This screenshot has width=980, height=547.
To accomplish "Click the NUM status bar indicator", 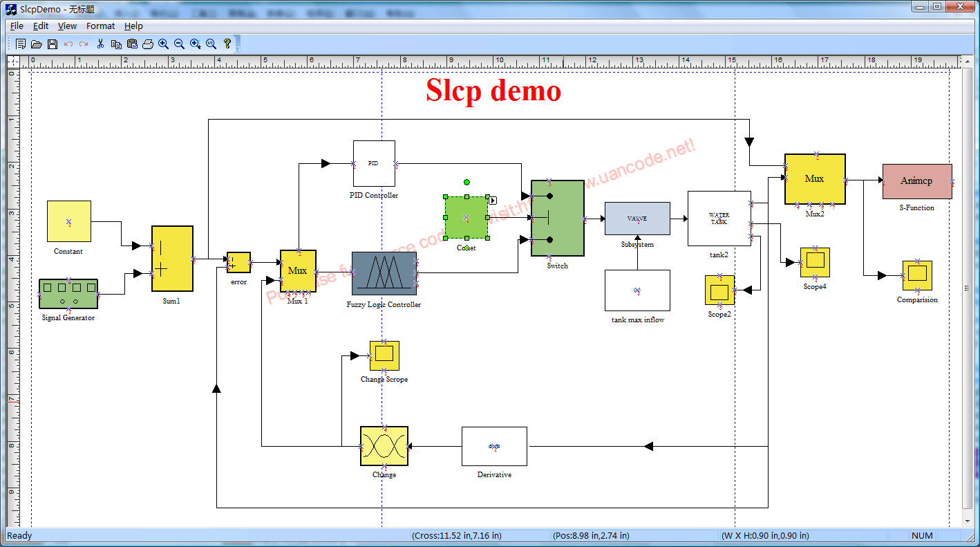I will click(922, 535).
